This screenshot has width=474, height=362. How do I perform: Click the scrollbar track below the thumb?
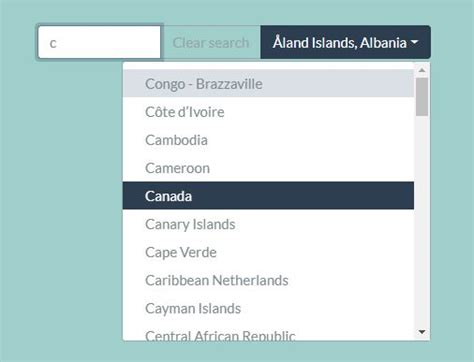coord(422,220)
